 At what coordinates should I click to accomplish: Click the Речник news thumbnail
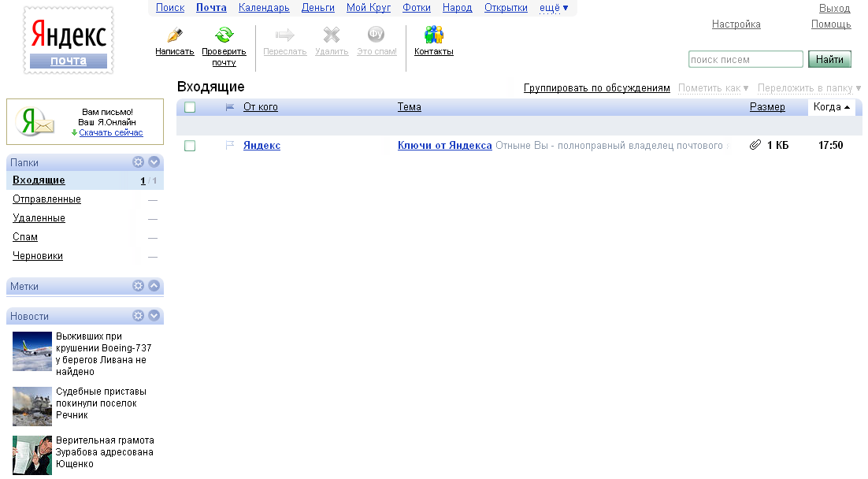click(x=32, y=407)
